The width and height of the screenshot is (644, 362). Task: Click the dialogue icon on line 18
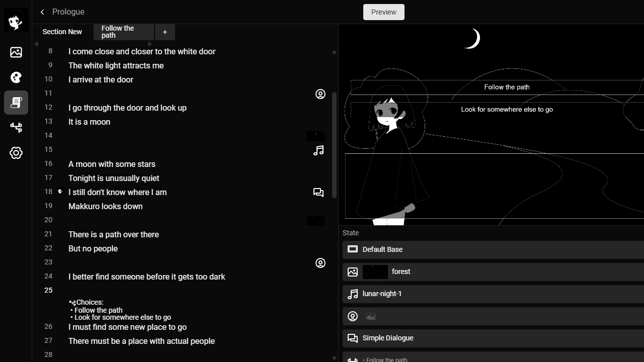tap(318, 193)
